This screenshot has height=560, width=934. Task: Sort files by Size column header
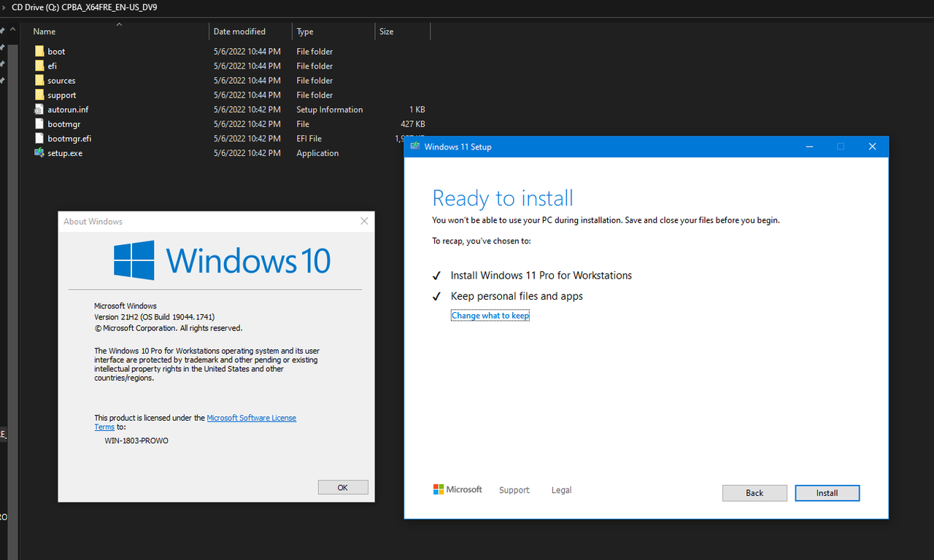387,31
